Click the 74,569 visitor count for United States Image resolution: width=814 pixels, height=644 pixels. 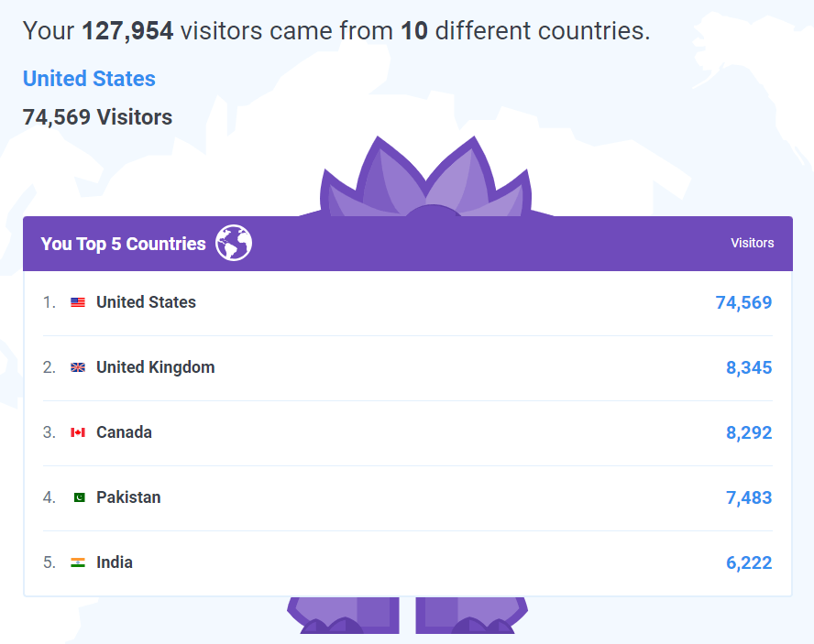click(744, 301)
